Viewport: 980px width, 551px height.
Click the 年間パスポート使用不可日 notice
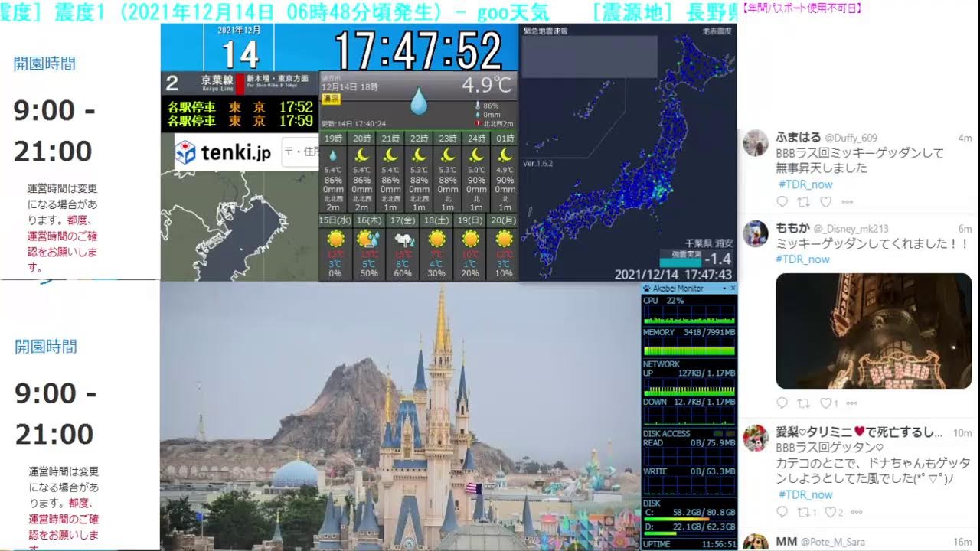point(802,8)
